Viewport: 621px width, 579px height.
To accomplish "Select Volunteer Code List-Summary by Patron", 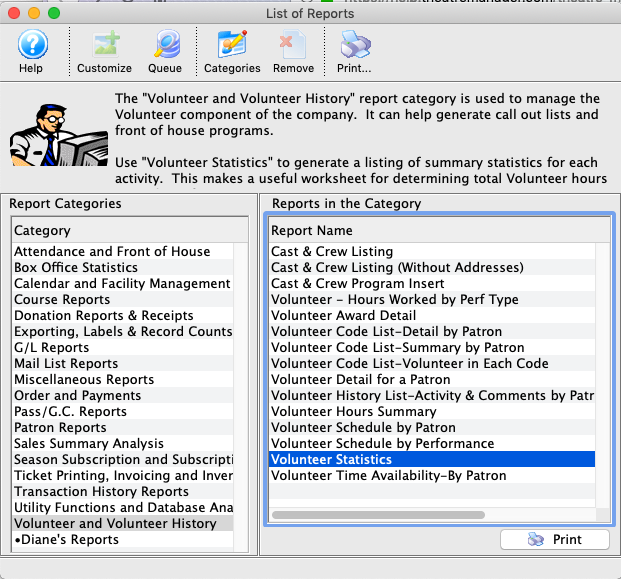I will pos(432,347).
